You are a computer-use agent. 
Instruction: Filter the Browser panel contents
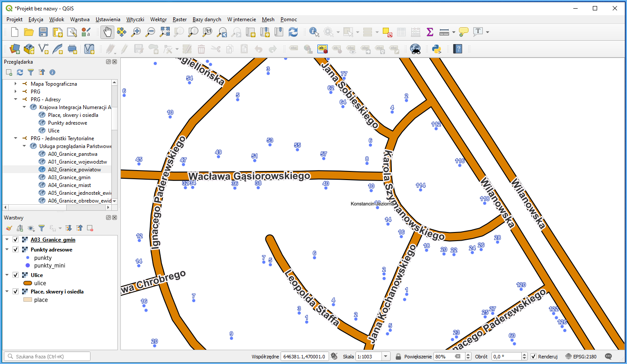[x=31, y=72]
